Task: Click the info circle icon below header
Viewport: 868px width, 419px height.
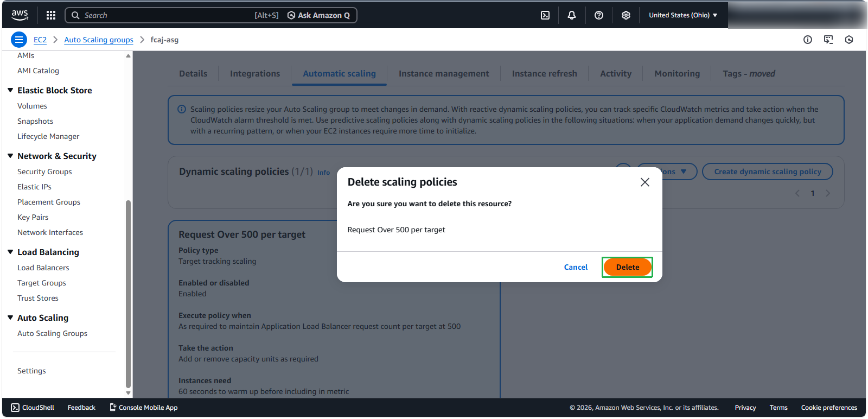Action: click(808, 40)
